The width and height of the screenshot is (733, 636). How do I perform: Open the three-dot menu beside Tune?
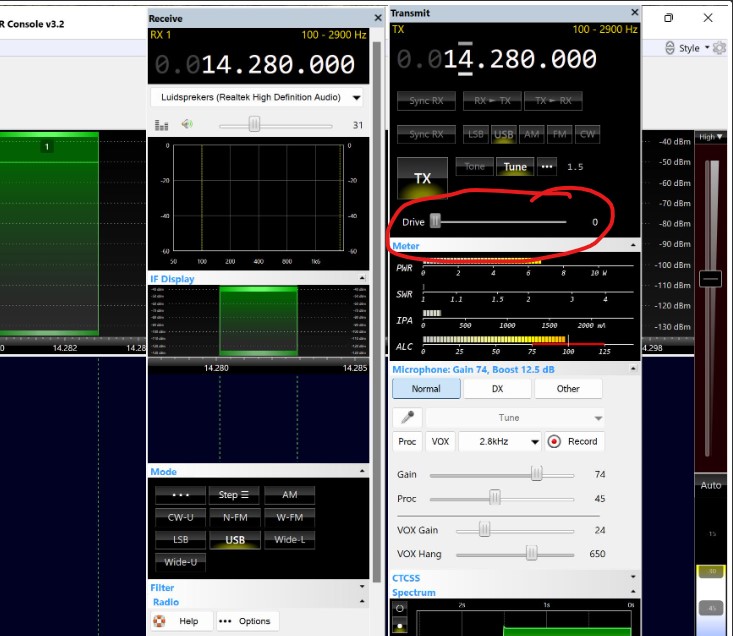(x=546, y=167)
